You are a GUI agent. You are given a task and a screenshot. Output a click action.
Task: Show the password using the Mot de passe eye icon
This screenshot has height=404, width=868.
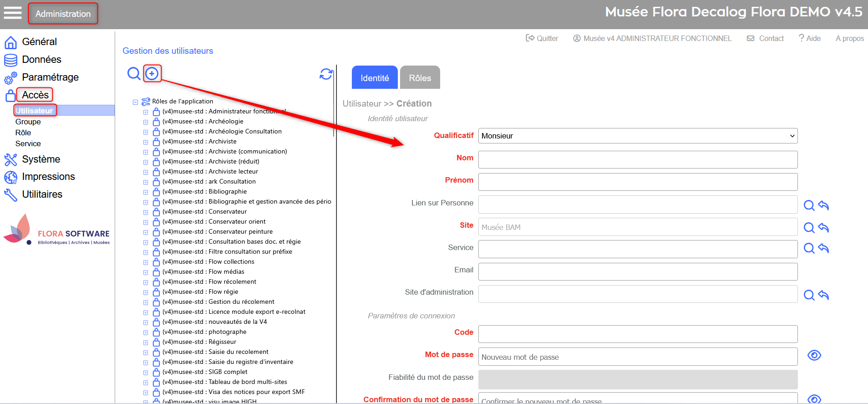click(x=814, y=355)
